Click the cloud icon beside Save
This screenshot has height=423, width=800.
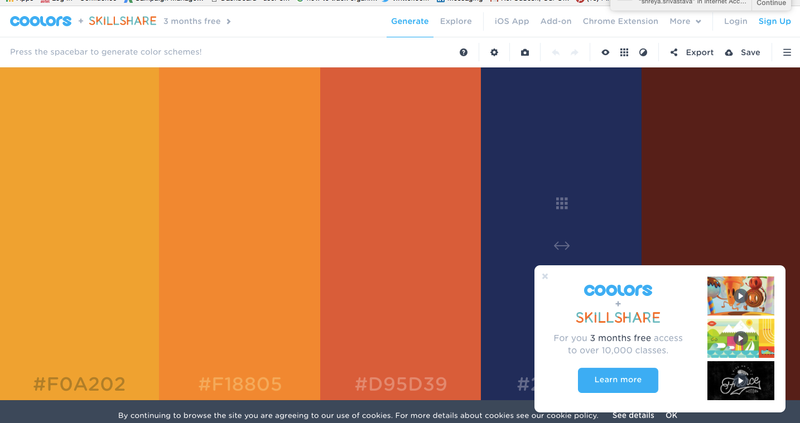pyautogui.click(x=729, y=52)
